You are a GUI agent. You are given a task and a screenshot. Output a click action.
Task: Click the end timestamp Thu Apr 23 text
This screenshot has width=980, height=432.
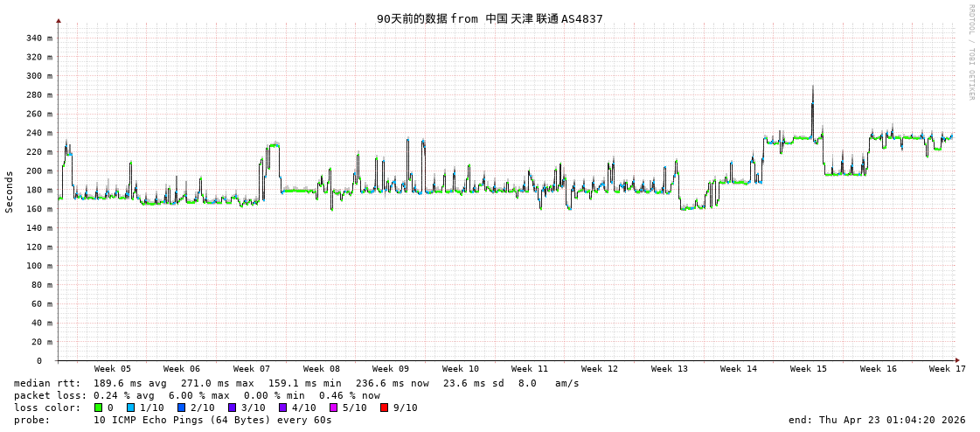pos(877,420)
